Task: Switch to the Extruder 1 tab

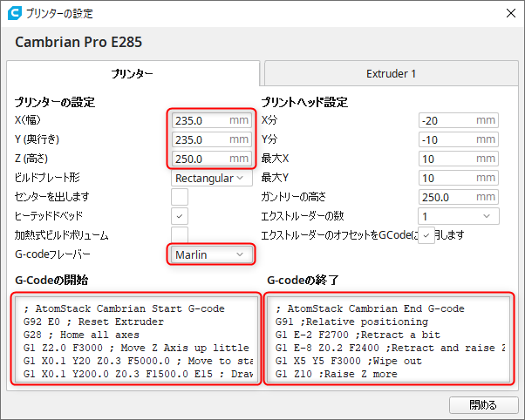Action: (391, 73)
